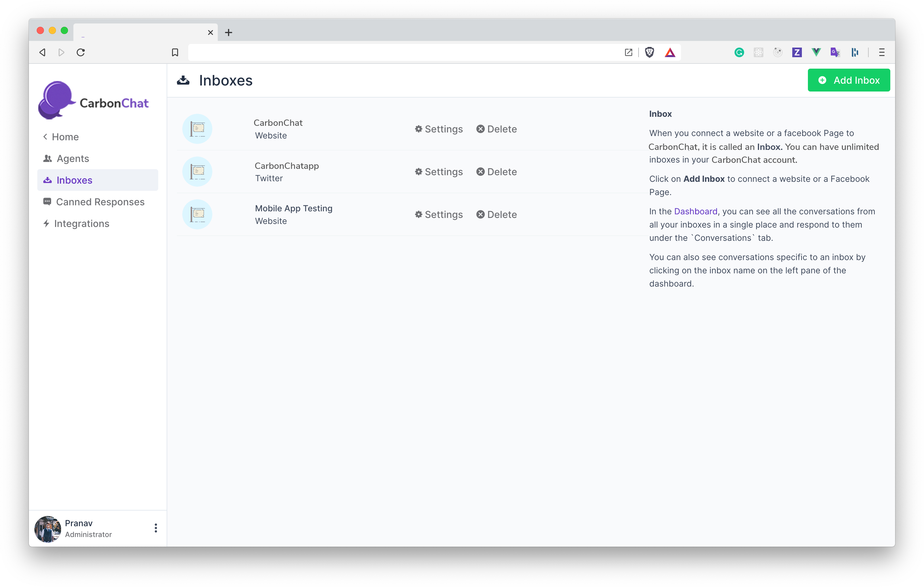Click the Brave Shields lion icon
The image size is (924, 587).
point(649,52)
